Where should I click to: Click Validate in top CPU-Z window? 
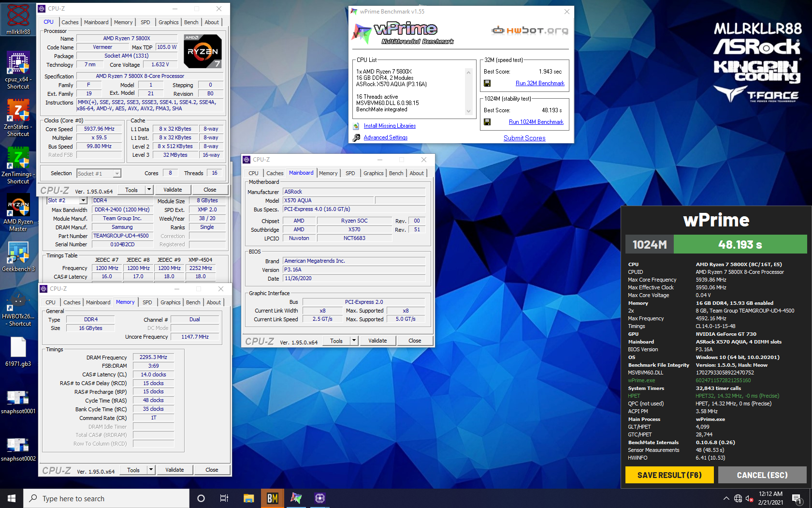tap(173, 190)
